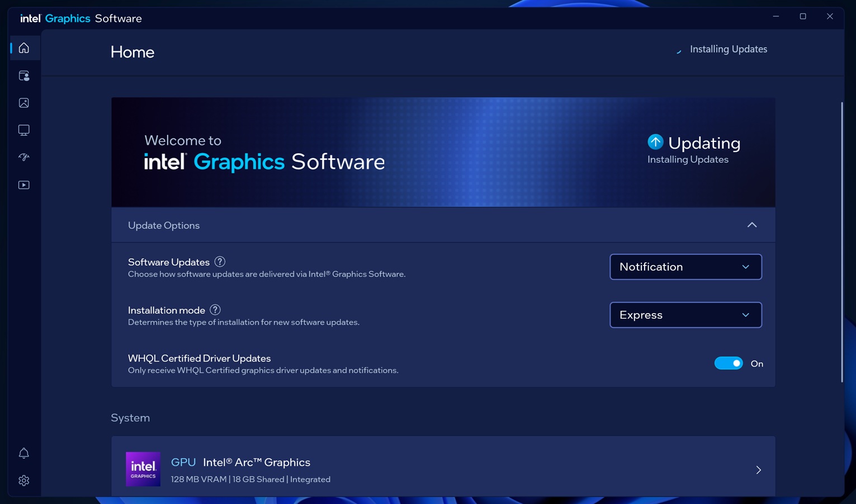Image resolution: width=856 pixels, height=504 pixels.
Task: Click the Updating status in banner
Action: pyautogui.click(x=704, y=144)
